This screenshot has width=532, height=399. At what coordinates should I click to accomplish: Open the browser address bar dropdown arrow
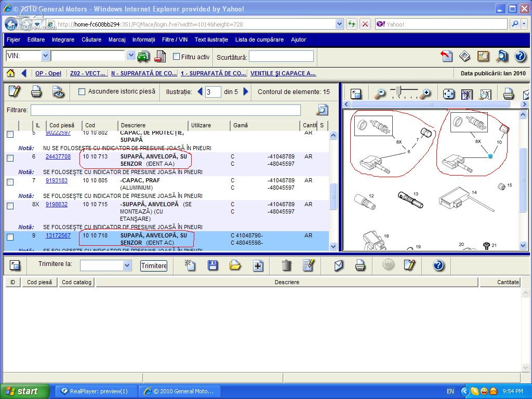point(339,24)
